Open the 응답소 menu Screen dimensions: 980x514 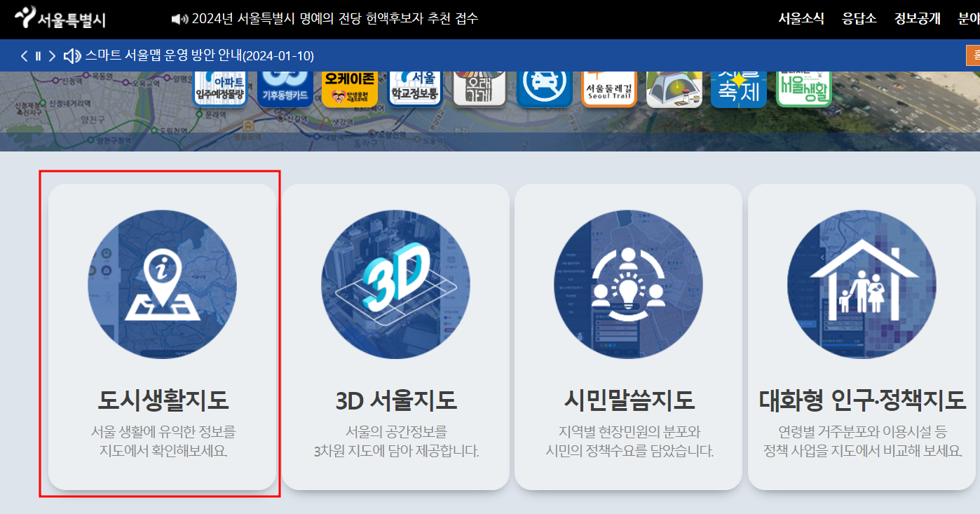[859, 19]
